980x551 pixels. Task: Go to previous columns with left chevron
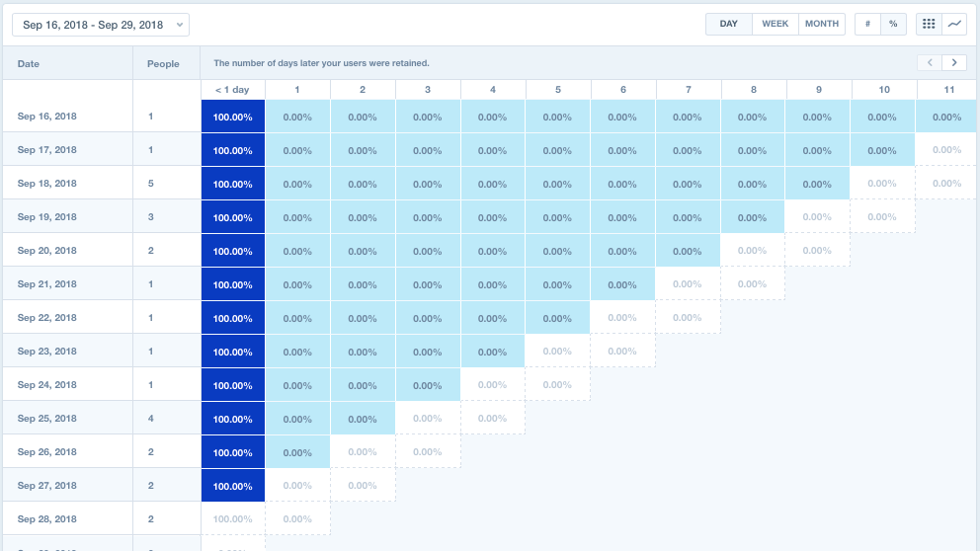930,63
